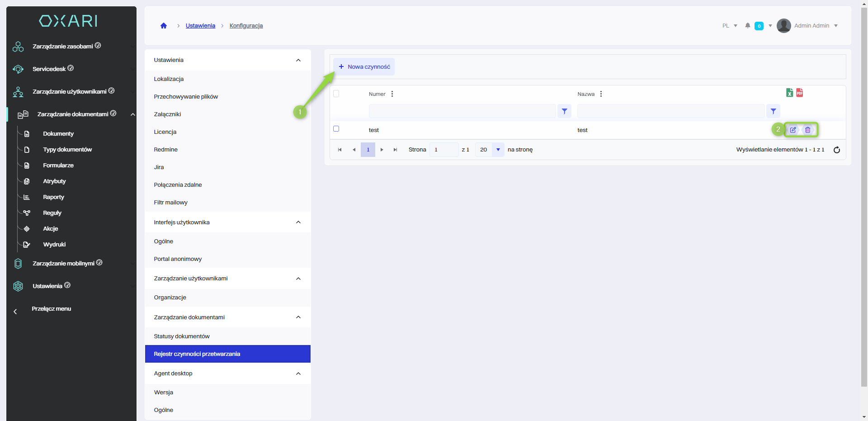Click the delete trash icon for test row
The image size is (868, 421).
(807, 130)
